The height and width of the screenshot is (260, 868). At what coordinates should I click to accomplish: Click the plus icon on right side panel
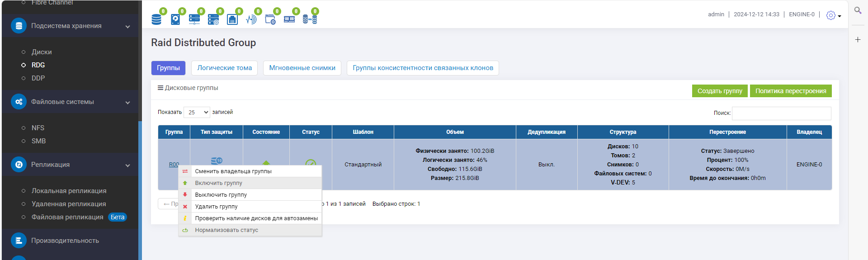858,40
